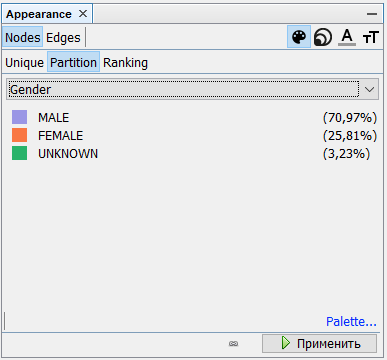Select the node Size icon

pos(323,37)
